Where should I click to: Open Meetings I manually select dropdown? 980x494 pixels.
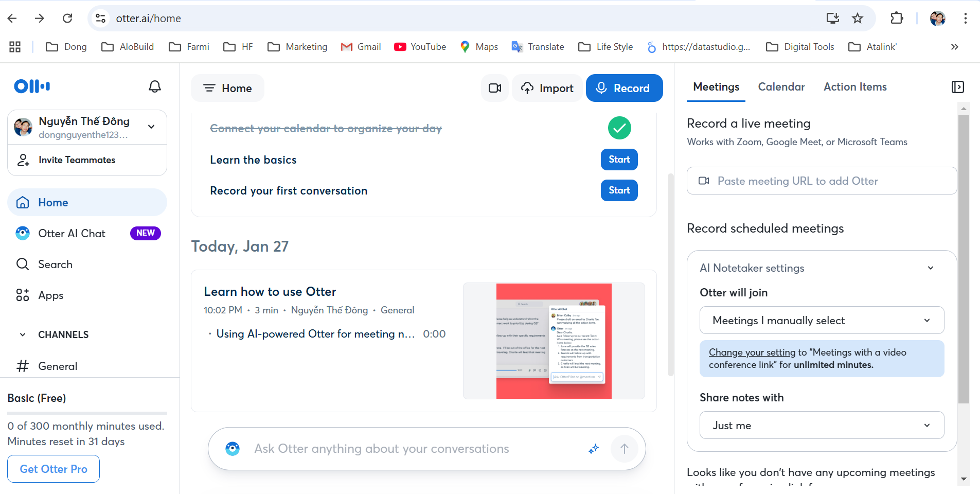point(822,321)
